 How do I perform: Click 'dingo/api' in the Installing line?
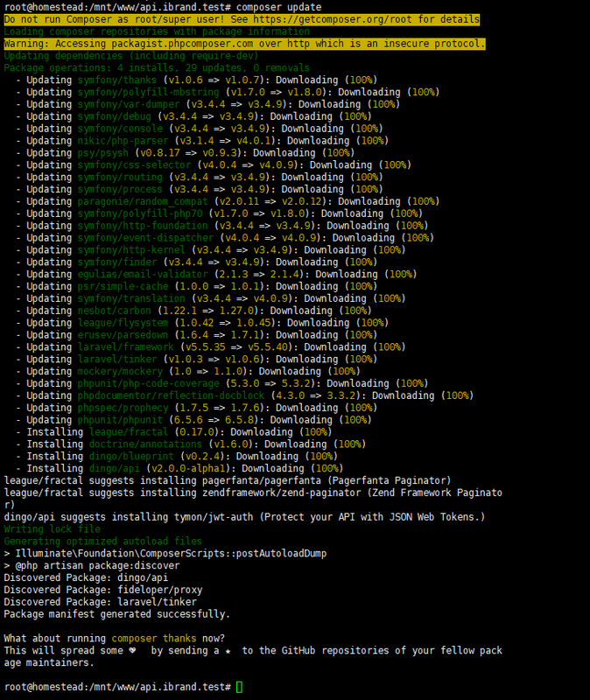pyautogui.click(x=115, y=468)
